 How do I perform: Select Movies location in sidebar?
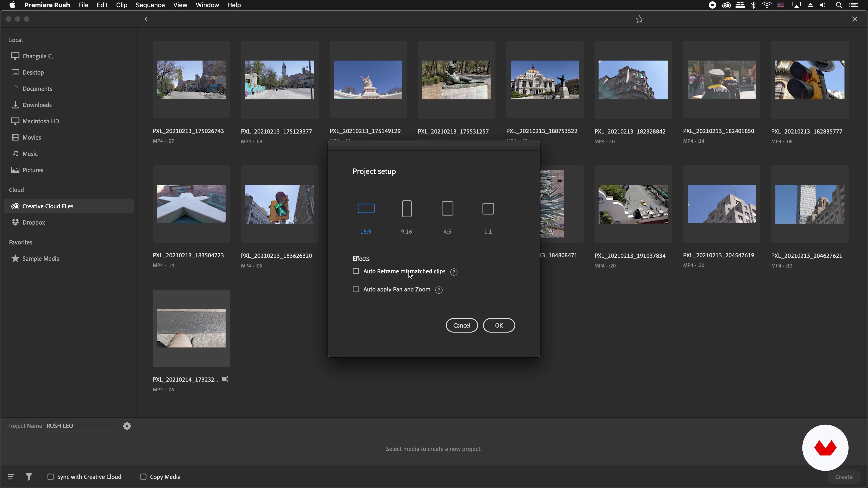(69, 137)
